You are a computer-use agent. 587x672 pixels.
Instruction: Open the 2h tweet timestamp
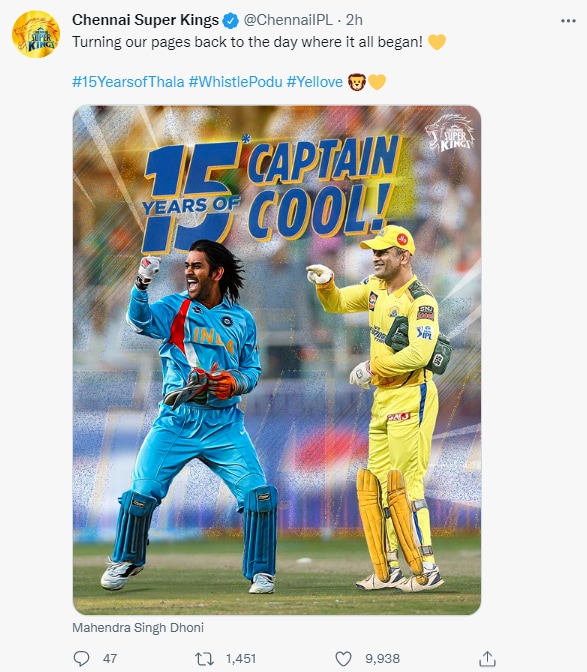click(x=354, y=20)
